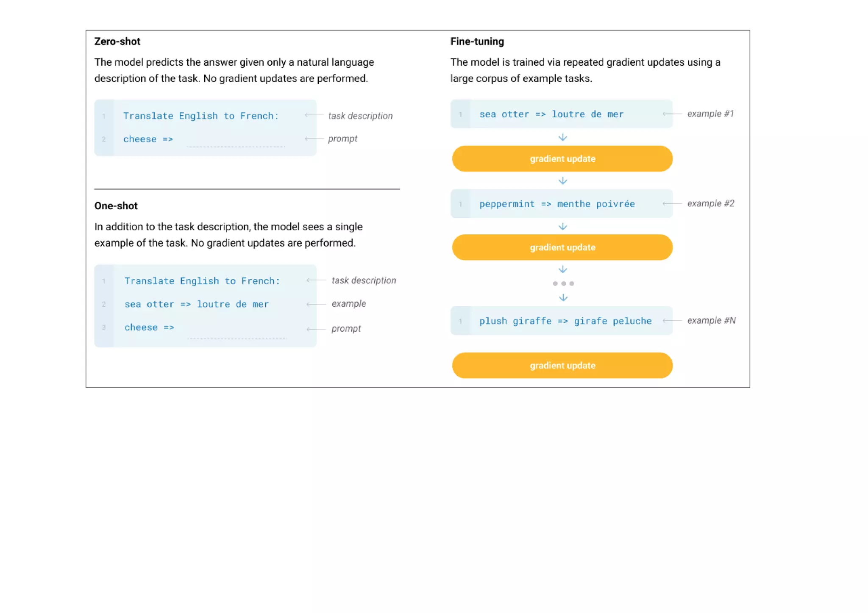Select 'sea otter => loutre de mer' in one-shot

(196, 304)
